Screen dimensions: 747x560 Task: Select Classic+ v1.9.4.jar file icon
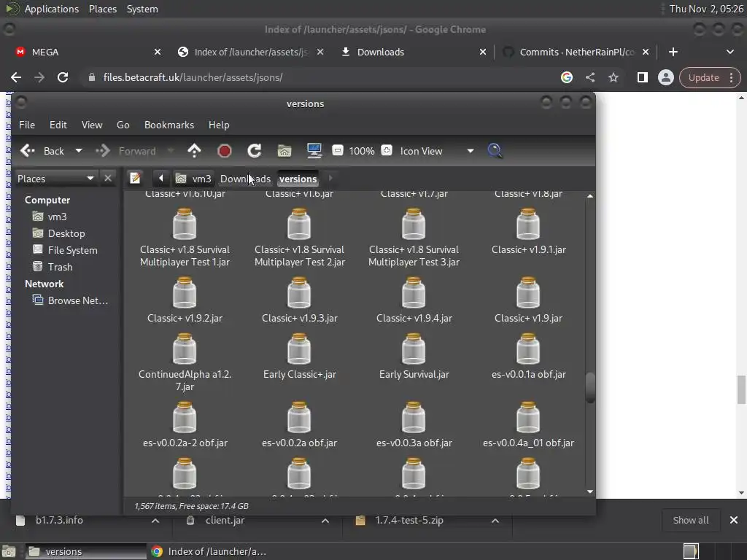tap(414, 292)
